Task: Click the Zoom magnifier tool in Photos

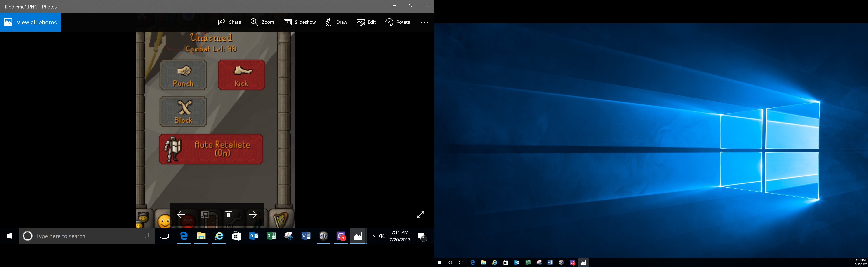Action: [x=262, y=22]
